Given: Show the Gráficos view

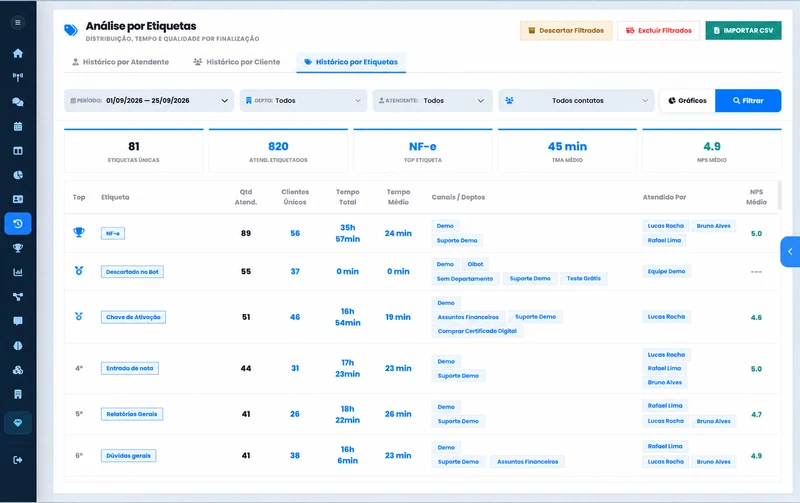Looking at the screenshot, I should coord(687,100).
